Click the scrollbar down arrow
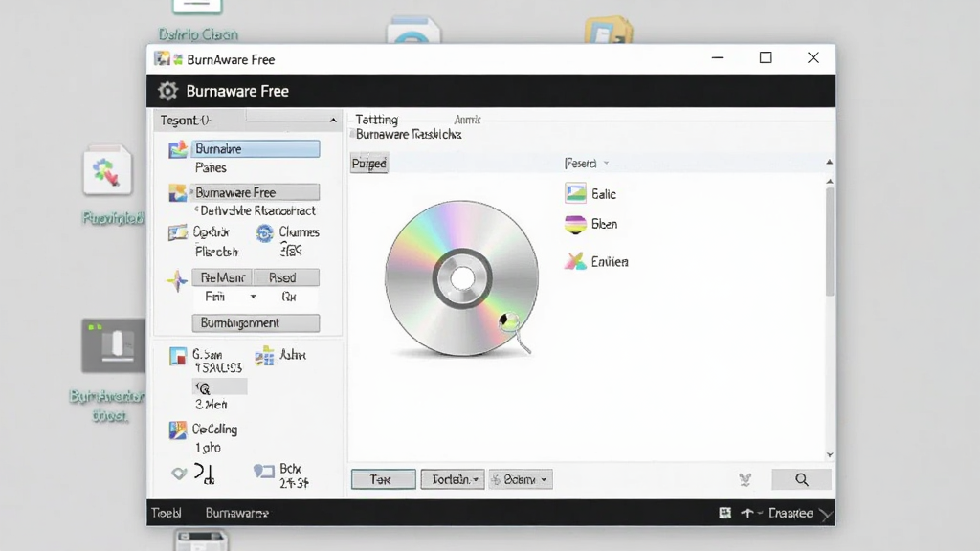This screenshot has width=980, height=551. pos(830,454)
